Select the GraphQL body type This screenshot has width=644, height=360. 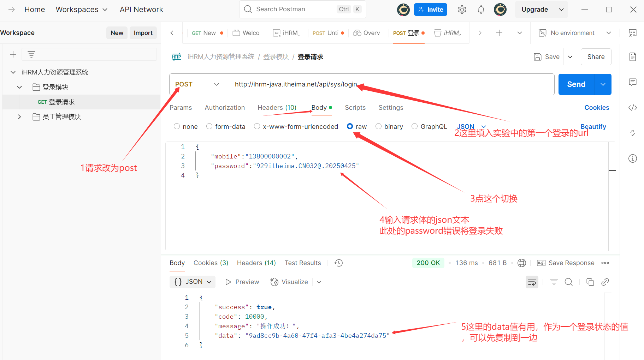[415, 126]
